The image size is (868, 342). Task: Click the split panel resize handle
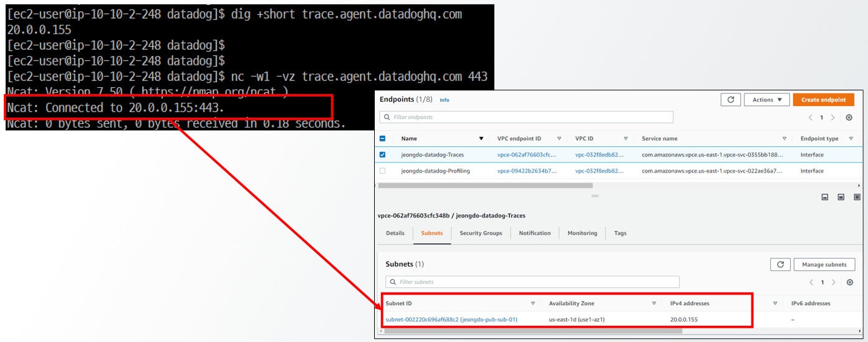click(x=595, y=196)
